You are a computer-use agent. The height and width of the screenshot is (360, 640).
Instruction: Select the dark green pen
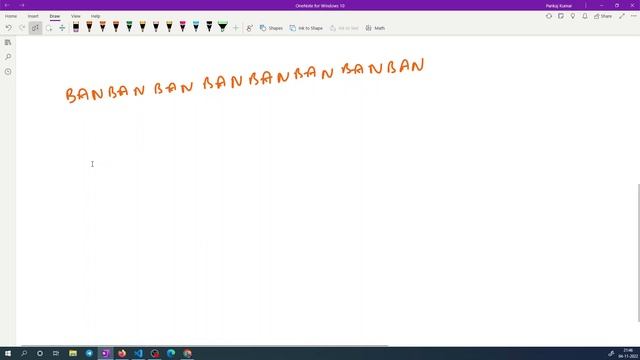point(129,27)
